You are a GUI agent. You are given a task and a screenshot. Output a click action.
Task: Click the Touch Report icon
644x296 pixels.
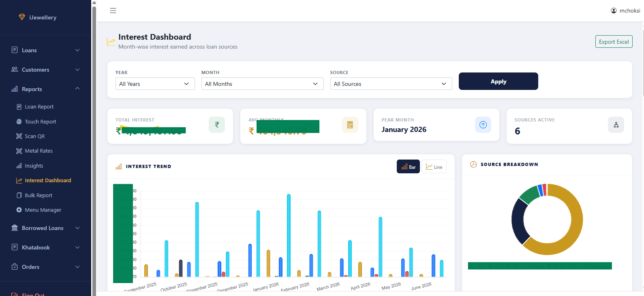tap(19, 121)
